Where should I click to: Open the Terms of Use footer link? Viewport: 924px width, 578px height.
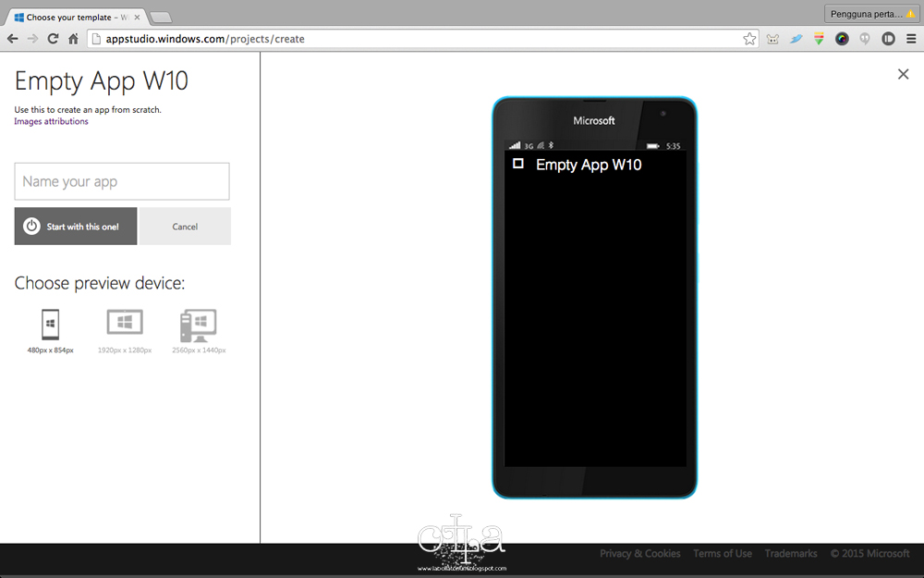pos(723,553)
